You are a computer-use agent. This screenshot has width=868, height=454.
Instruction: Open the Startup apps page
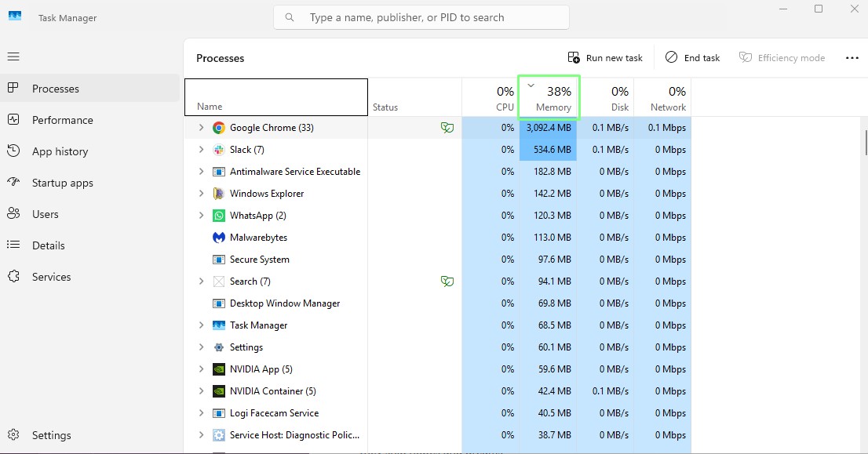(x=62, y=183)
